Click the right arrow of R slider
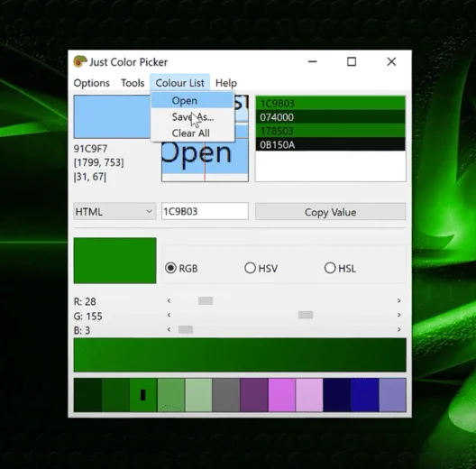This screenshot has height=469, width=476. tap(398, 300)
